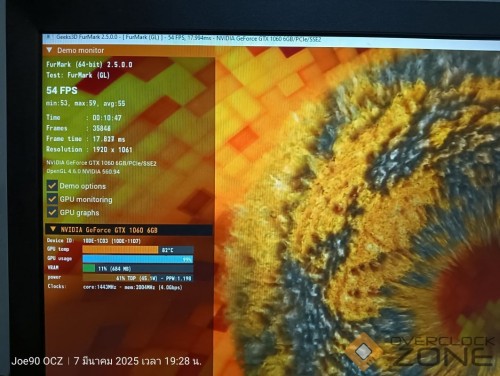Collapse the NVIDIA GeForce GTX 1060 6GB section
Screen dimensions: 500x376
[x=53, y=229]
